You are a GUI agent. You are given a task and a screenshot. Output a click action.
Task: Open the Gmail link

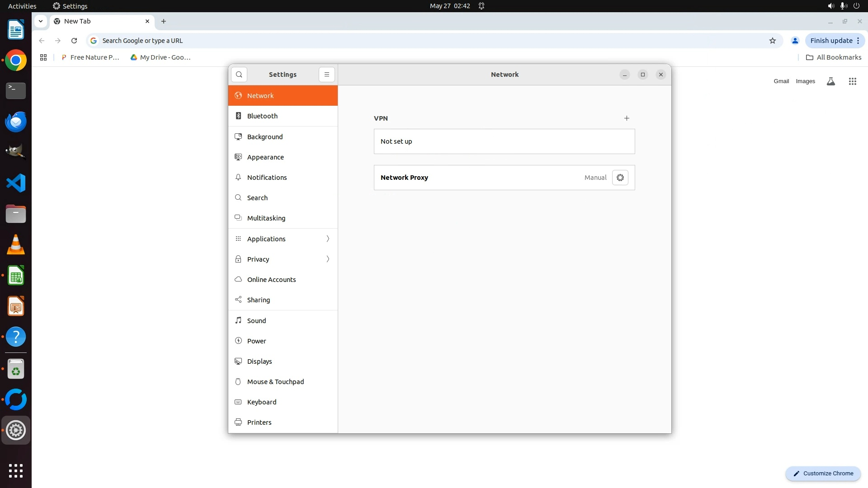tap(781, 81)
